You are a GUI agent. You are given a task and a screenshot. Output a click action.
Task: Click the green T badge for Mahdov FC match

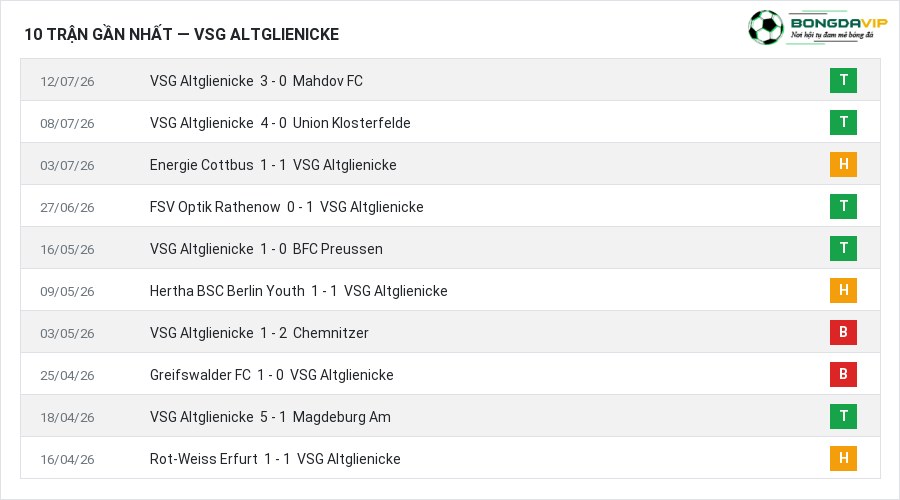[x=843, y=80]
